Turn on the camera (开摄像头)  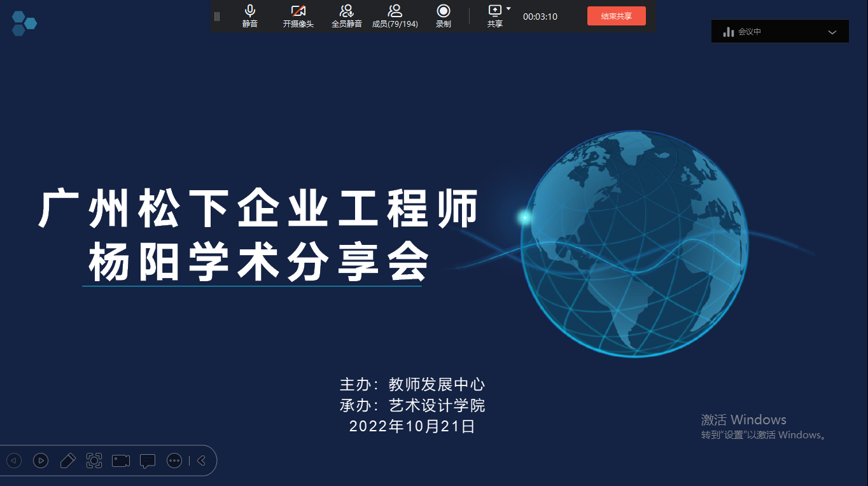[298, 16]
